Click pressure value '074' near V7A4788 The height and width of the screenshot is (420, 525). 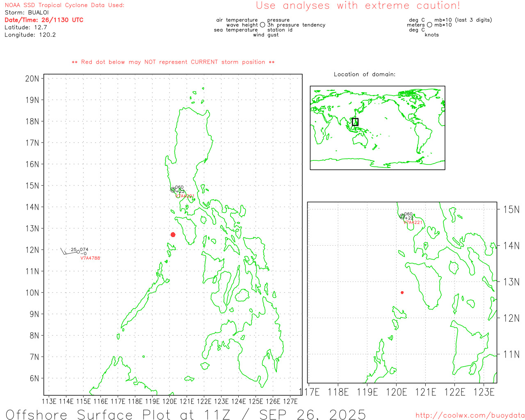(84, 249)
